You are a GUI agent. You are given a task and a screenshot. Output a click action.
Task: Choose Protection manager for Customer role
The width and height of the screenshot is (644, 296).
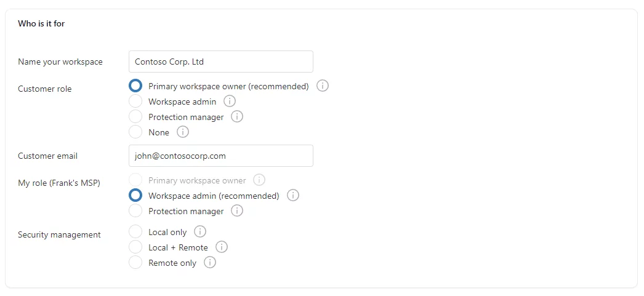[135, 117]
